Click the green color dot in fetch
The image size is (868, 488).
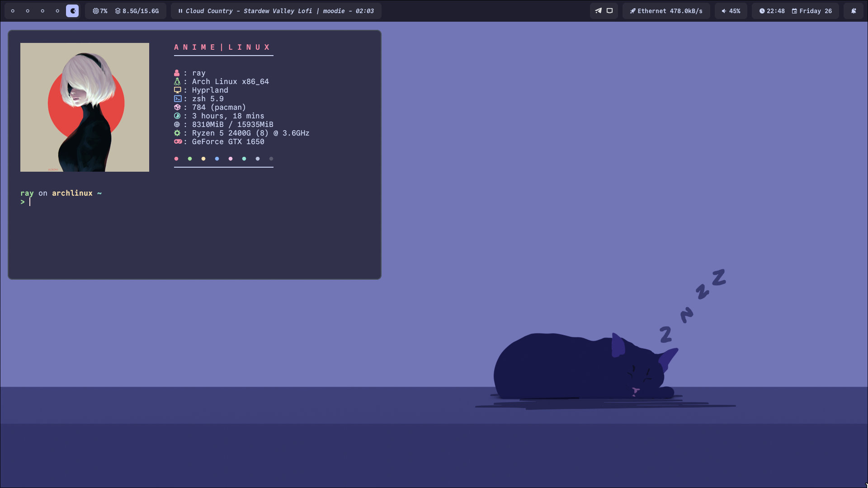point(190,159)
